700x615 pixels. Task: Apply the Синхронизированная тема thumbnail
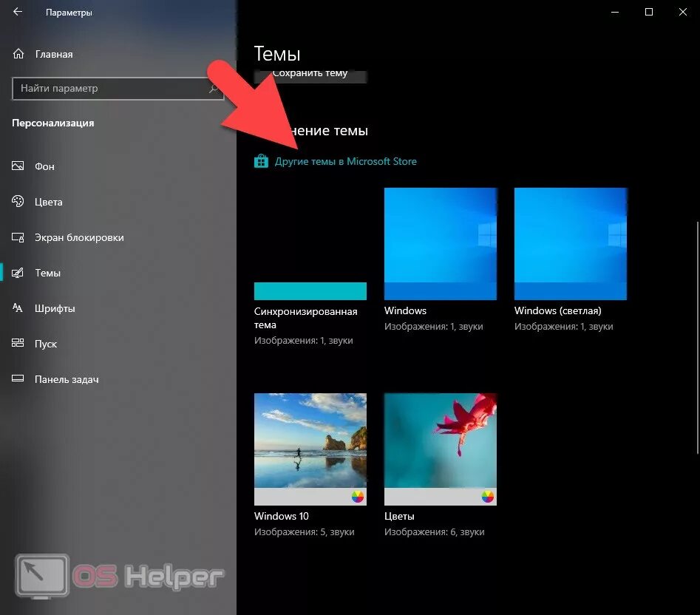point(310,244)
